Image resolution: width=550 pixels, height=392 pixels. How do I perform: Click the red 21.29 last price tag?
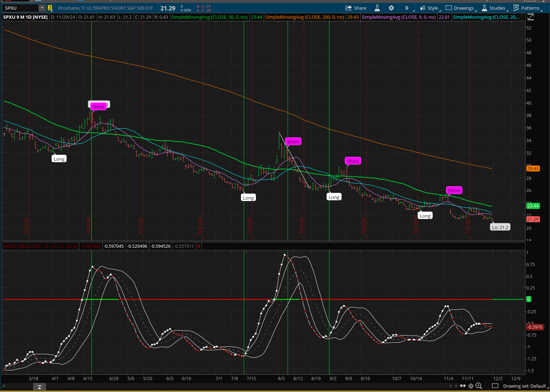533,219
